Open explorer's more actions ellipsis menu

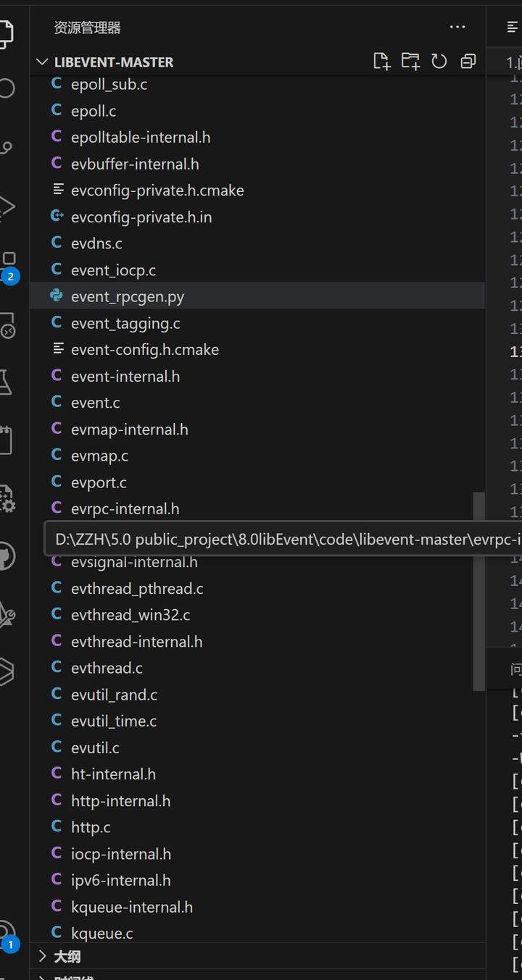(457, 28)
